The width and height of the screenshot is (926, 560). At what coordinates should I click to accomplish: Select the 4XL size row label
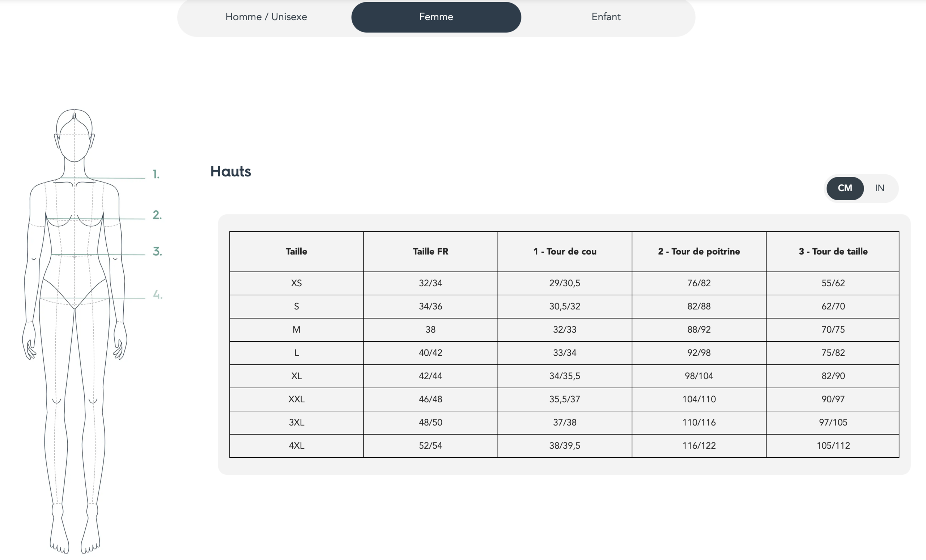point(296,446)
